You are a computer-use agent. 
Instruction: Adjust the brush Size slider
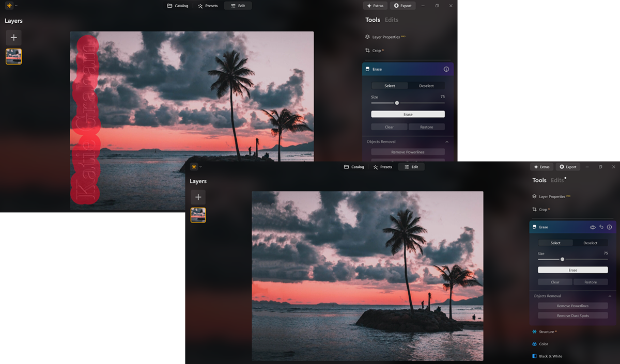[562, 259]
